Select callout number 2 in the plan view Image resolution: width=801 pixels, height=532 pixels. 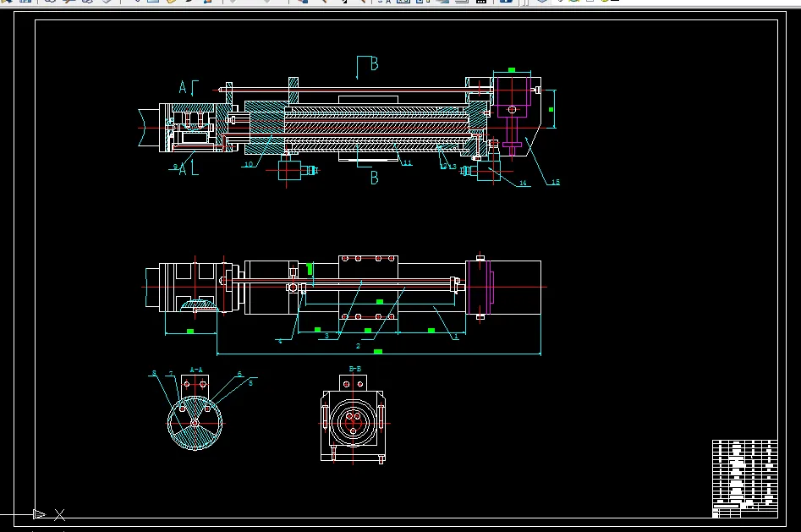(358, 346)
